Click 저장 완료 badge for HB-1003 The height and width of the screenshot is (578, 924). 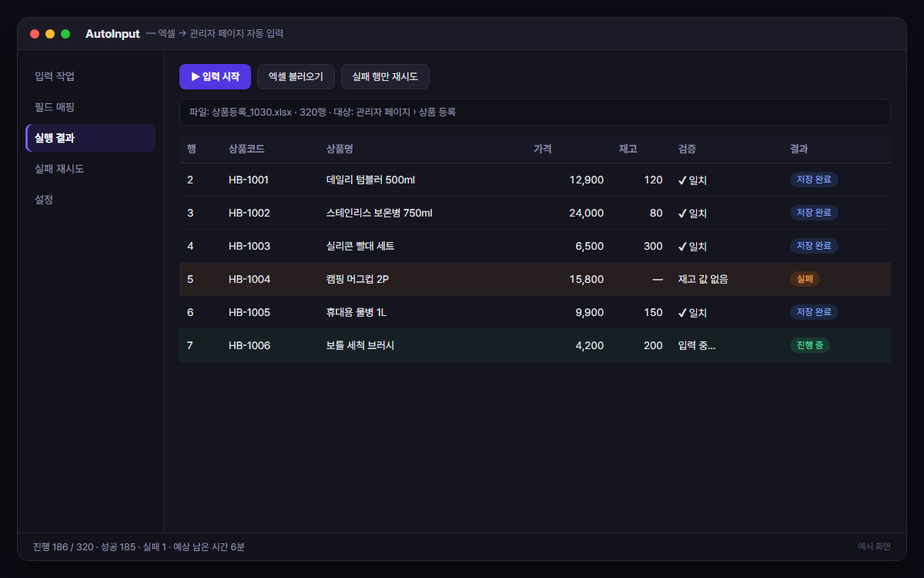coord(814,246)
